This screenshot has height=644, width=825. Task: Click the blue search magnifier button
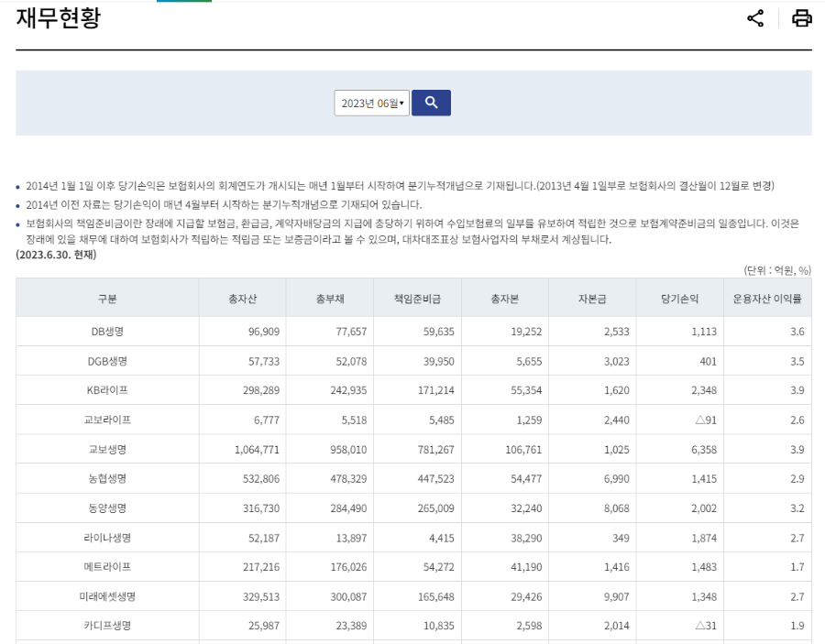[x=431, y=103]
